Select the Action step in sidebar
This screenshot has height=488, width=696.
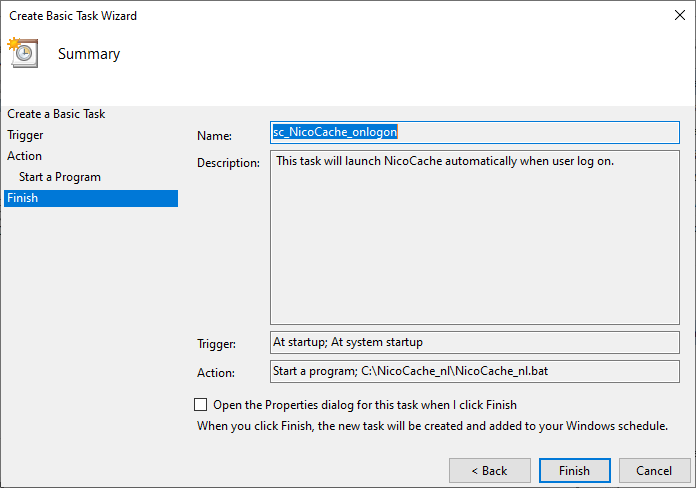pos(24,156)
